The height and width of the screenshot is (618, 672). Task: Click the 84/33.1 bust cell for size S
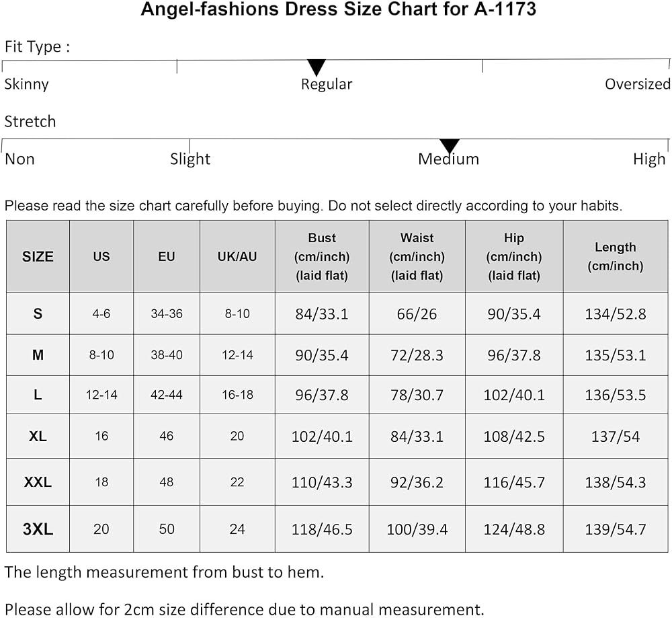[x=322, y=314]
